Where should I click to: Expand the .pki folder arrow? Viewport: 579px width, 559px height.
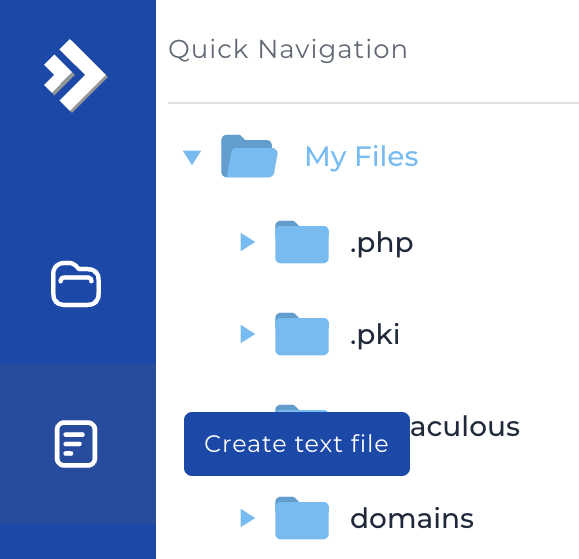247,334
